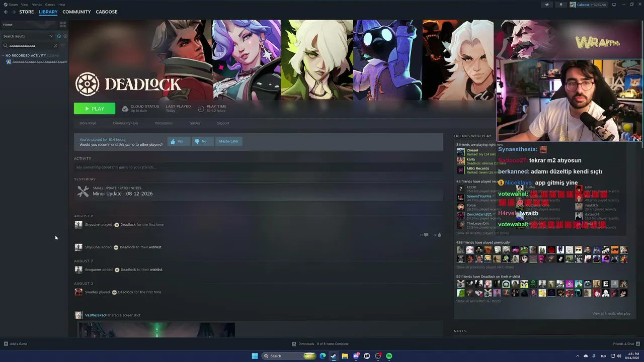The image size is (644, 362).
Task: Open the Steam announcements megaphone
Action: (x=547, y=5)
